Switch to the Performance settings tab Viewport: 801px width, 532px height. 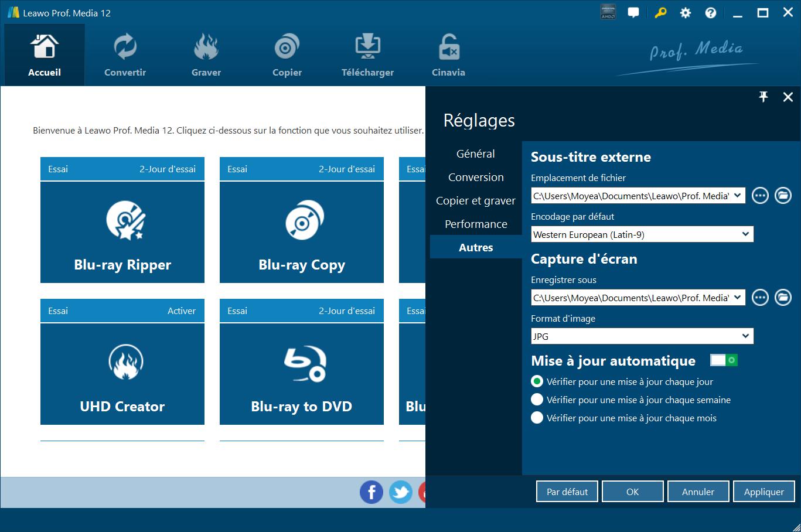click(x=476, y=224)
